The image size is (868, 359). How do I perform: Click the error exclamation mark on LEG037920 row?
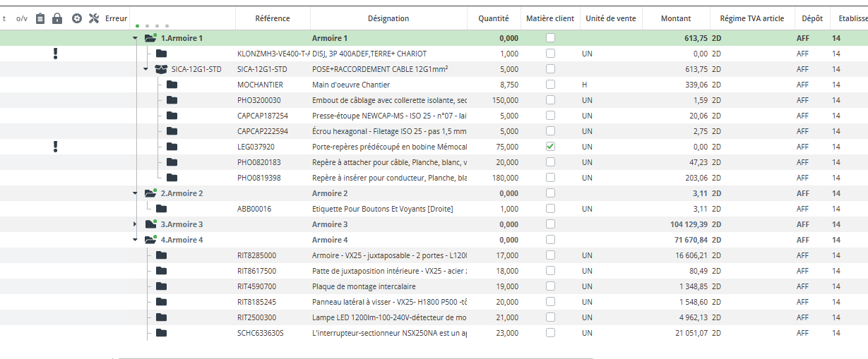tap(56, 147)
